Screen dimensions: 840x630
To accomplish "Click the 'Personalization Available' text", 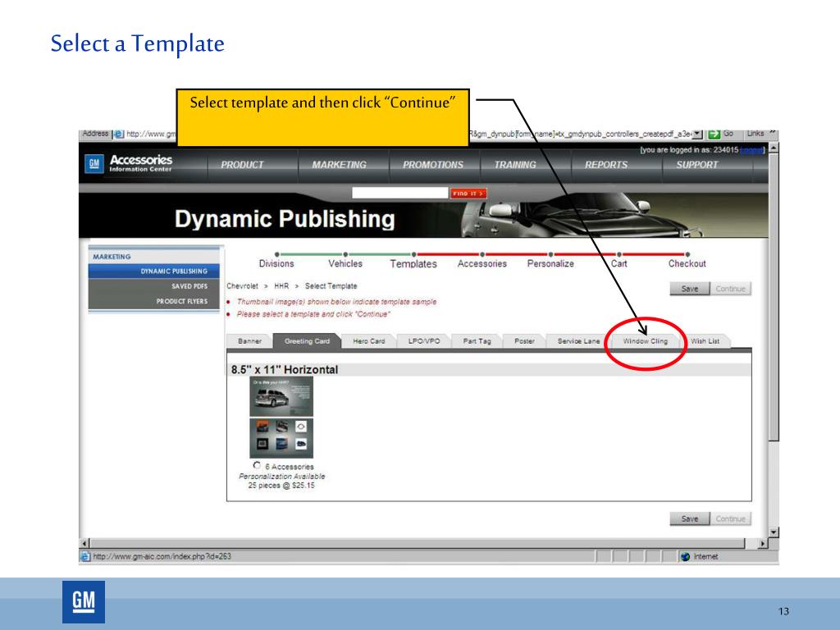I will point(282,477).
